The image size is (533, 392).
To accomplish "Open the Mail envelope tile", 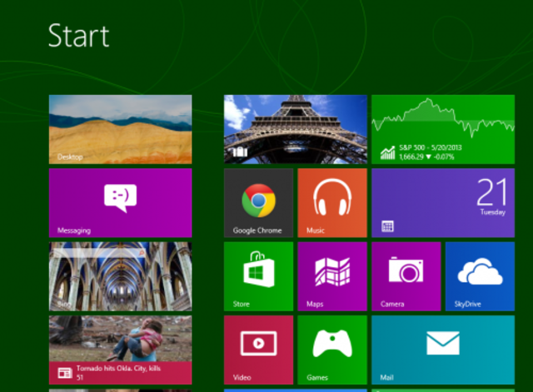I will coord(443,350).
